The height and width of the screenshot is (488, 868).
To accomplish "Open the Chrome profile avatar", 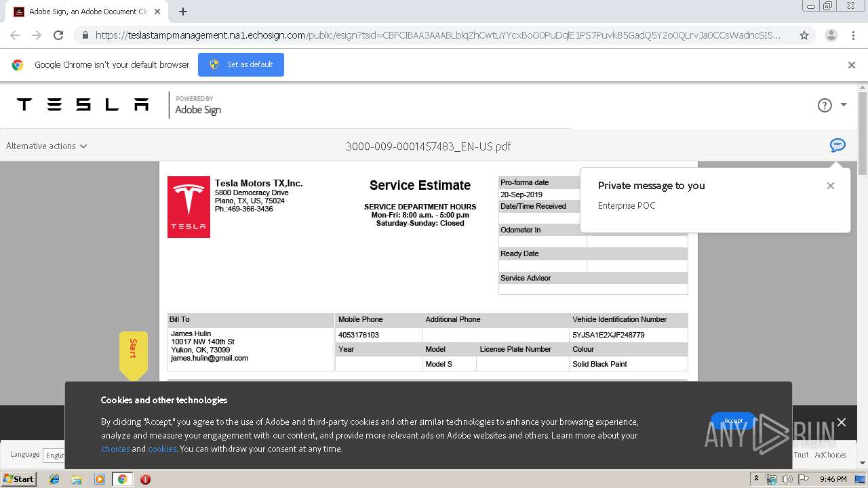I will pos(831,35).
